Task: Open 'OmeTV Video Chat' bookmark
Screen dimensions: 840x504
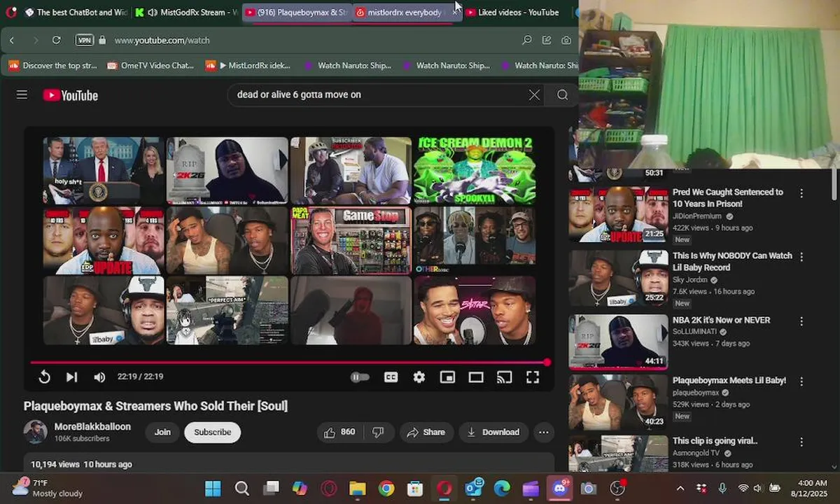Action: pyautogui.click(x=151, y=65)
